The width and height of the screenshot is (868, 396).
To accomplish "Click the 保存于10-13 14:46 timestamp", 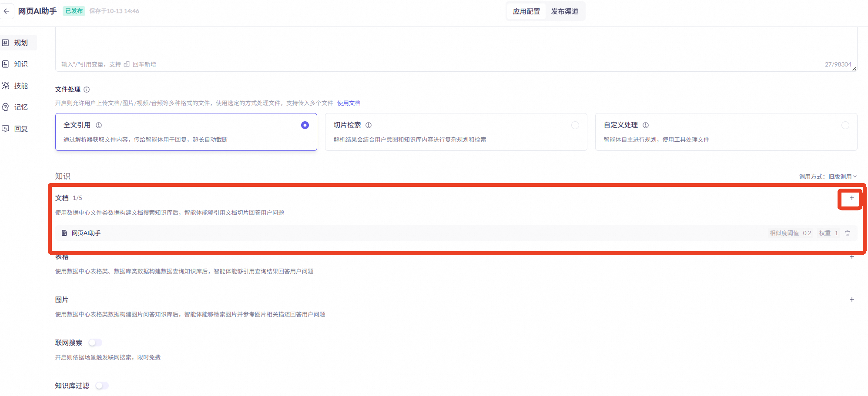I will click(x=114, y=11).
